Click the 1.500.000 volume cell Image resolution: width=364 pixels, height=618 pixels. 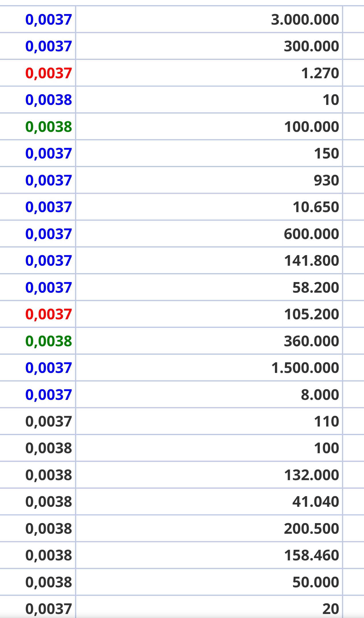[209, 368]
